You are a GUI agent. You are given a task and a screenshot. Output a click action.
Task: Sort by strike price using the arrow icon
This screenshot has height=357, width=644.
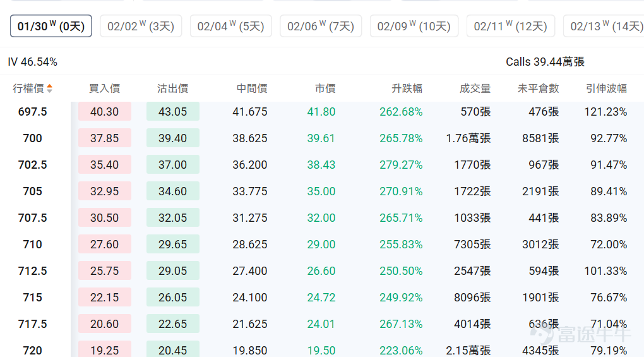coord(50,88)
